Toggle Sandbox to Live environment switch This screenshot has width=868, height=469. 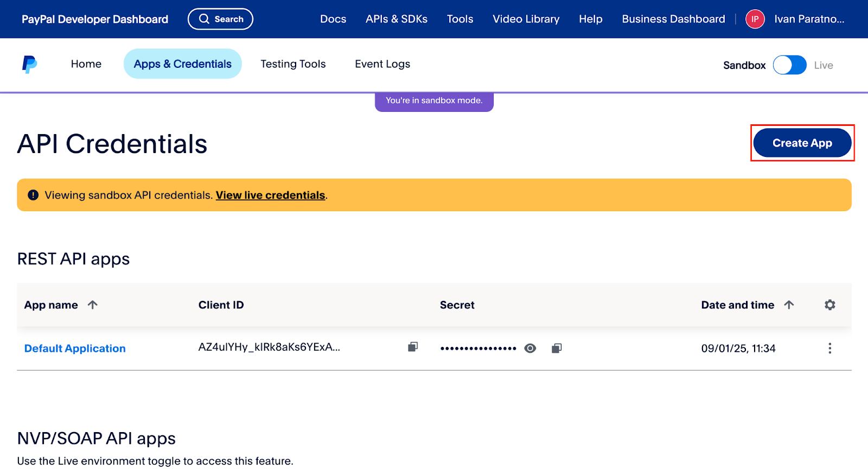[x=789, y=65]
